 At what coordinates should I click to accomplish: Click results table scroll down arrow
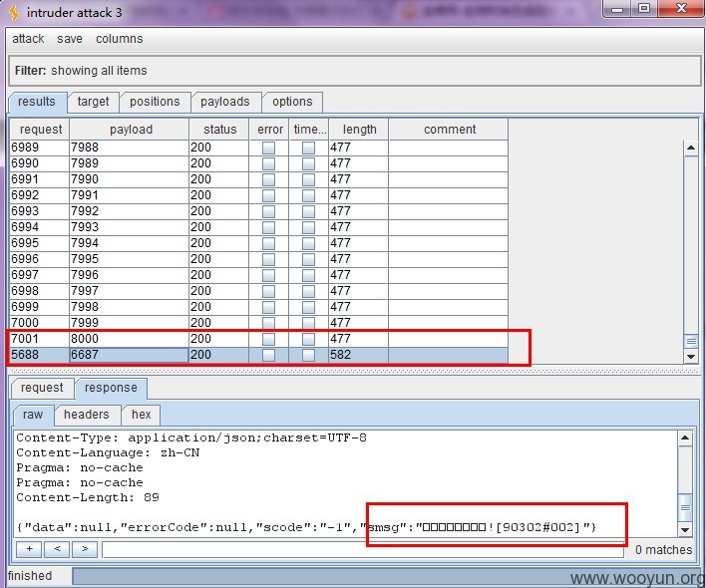click(691, 357)
